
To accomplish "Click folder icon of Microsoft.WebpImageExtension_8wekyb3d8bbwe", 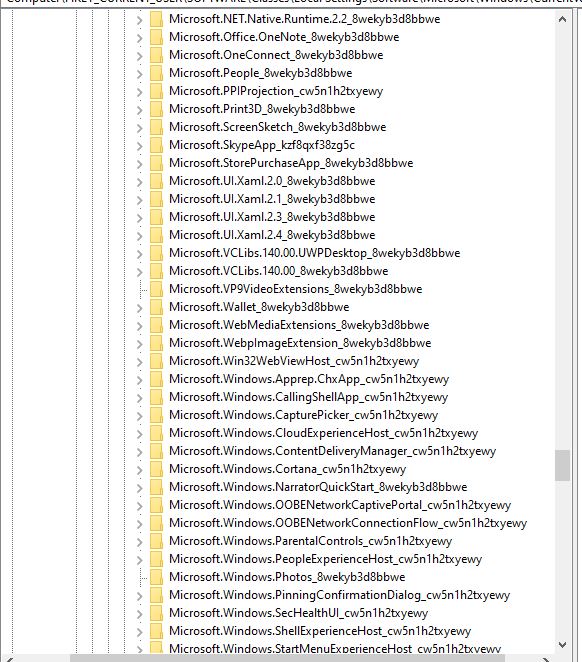I will tap(156, 343).
